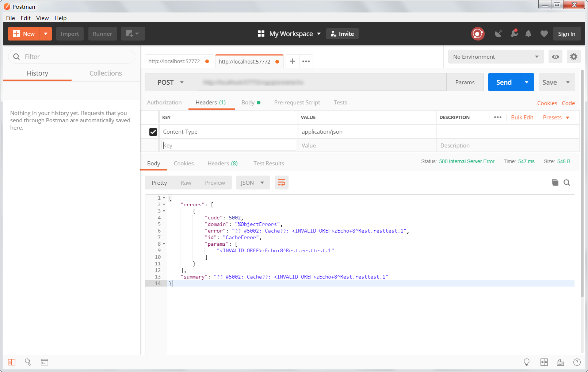Select the first localhost:57772 request tab

tap(179, 61)
